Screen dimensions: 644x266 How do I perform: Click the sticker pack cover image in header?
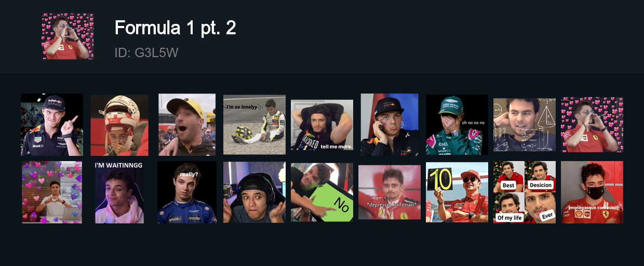coord(68,36)
